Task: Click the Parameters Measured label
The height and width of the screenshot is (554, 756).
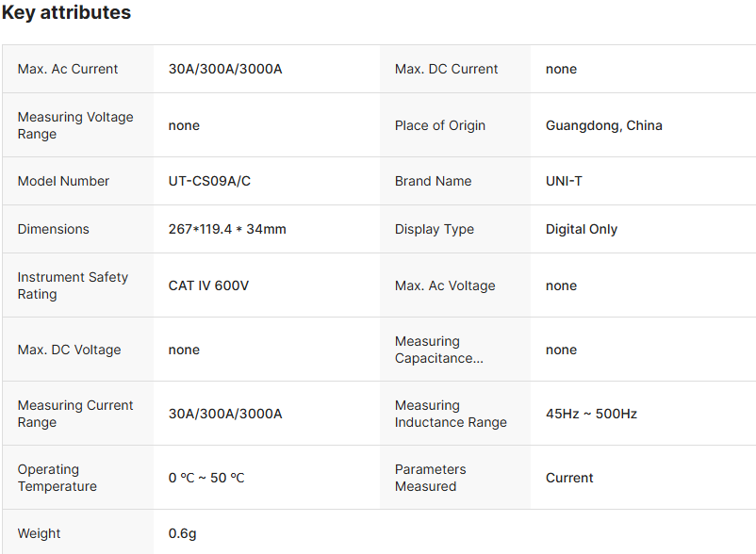Action: tap(430, 478)
